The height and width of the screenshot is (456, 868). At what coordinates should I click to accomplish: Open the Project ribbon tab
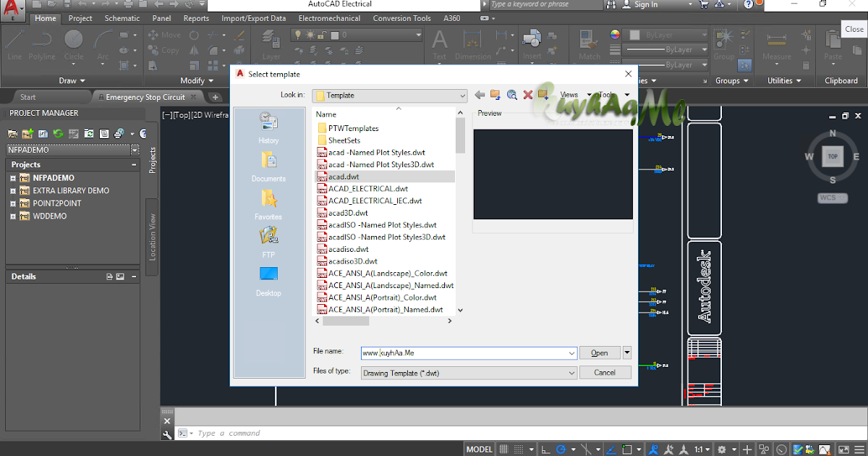click(x=80, y=18)
